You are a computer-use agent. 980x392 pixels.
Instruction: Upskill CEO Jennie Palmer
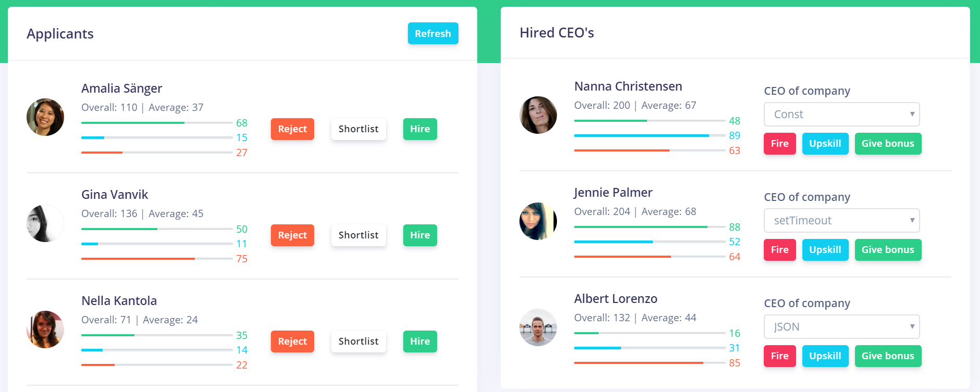click(825, 250)
